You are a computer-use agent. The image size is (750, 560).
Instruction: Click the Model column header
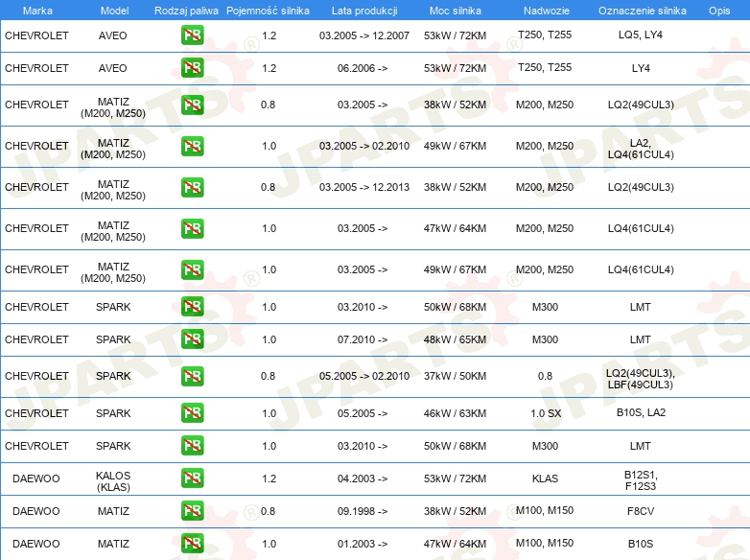[114, 11]
